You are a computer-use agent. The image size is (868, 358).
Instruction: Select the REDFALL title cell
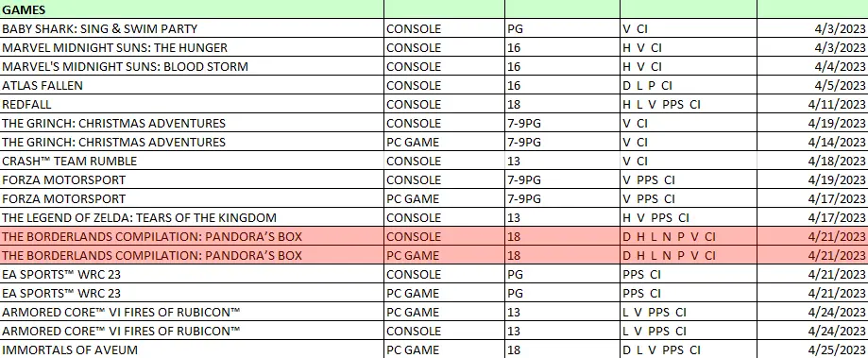192,104
